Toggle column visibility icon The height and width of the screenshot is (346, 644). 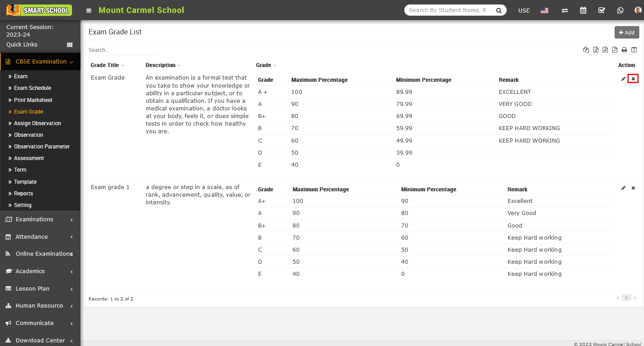click(x=634, y=50)
